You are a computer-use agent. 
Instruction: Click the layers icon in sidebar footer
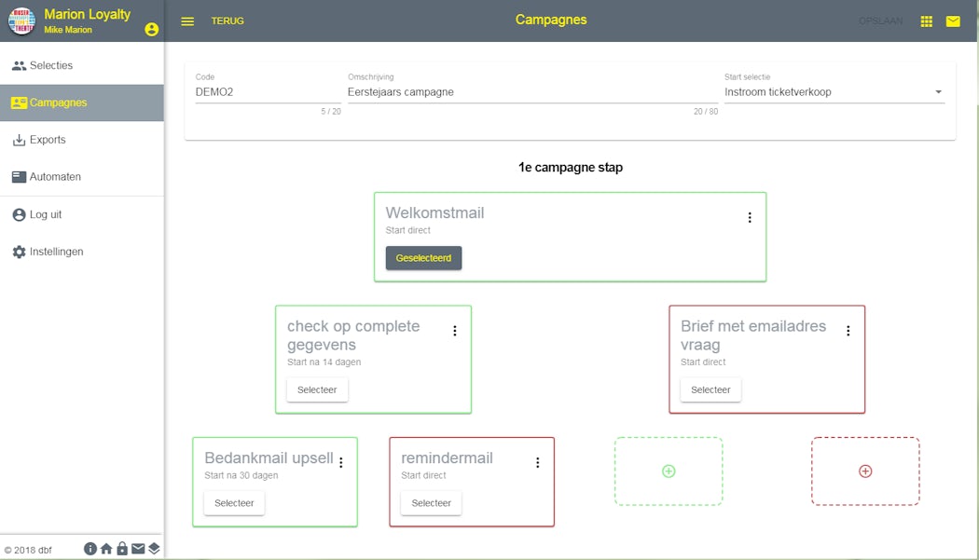pos(154,549)
